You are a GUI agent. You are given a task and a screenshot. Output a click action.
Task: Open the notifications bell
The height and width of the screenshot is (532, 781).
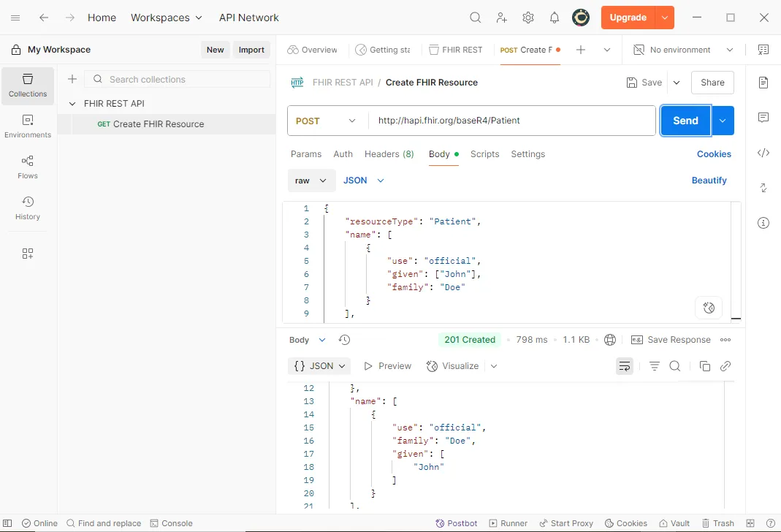[555, 18]
